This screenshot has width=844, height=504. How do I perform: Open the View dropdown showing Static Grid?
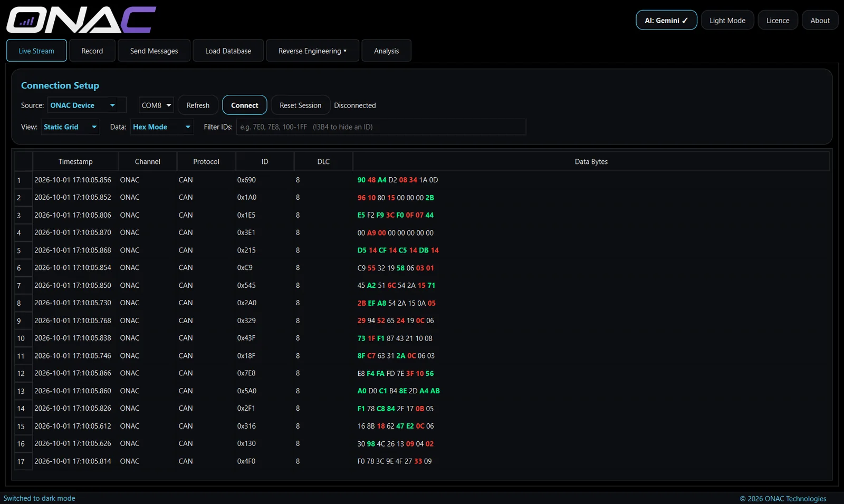70,127
